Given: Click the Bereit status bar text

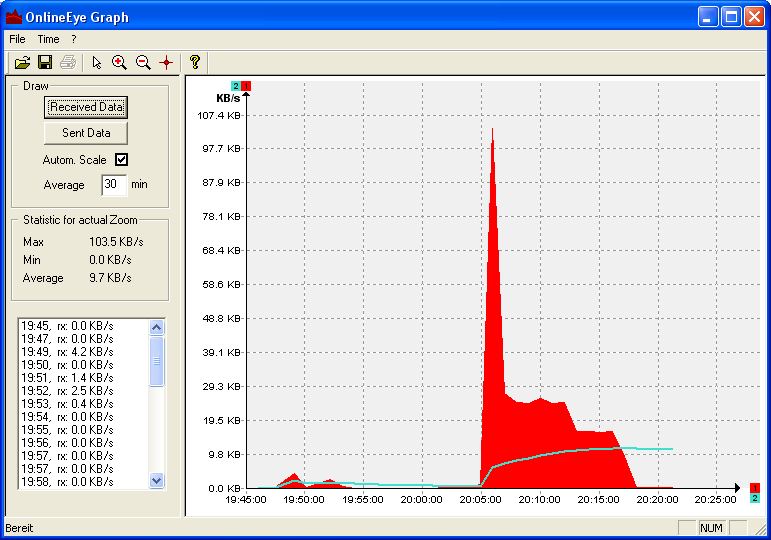Looking at the screenshot, I should click(19, 528).
